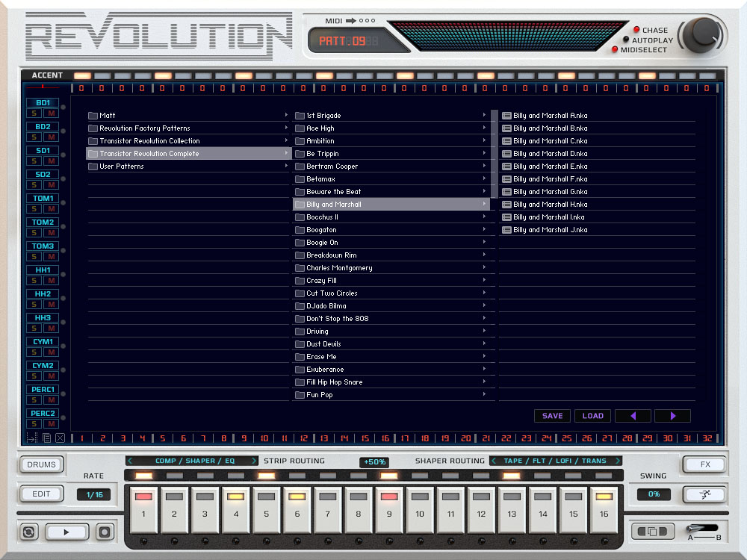Click the pattern copy icon next to the A/B switch

pos(653,531)
